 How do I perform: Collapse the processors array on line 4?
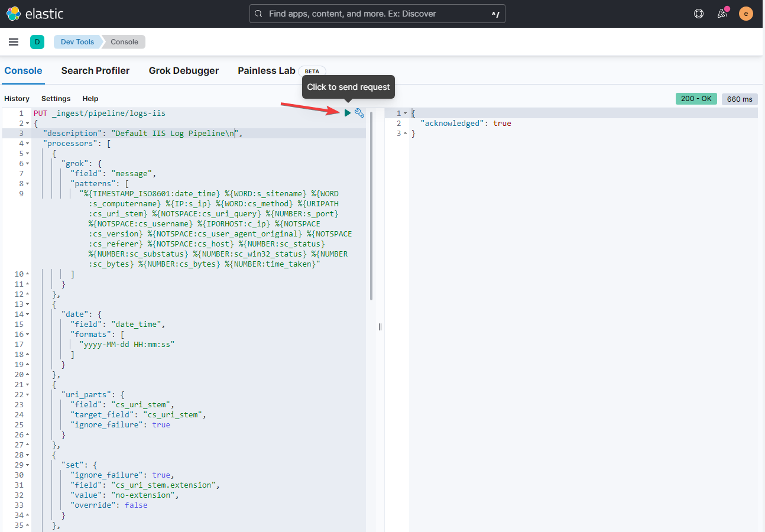(27, 143)
